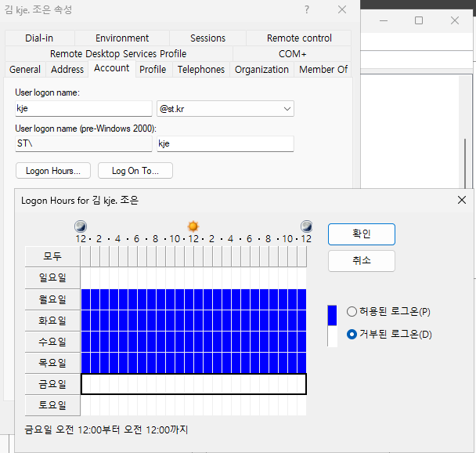Maximize the background window
Viewport: 476px width, 453px height.
pyautogui.click(x=419, y=20)
